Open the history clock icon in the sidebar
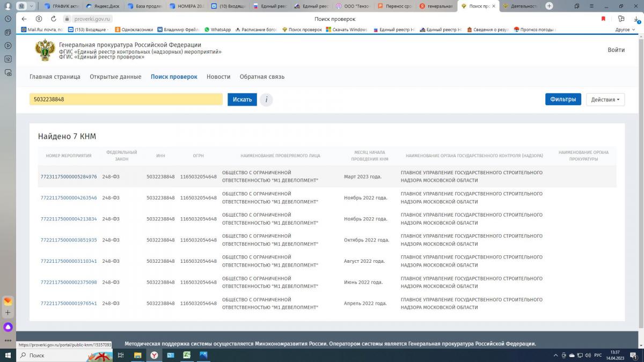Screen dimensions: 644x362 (8, 19)
